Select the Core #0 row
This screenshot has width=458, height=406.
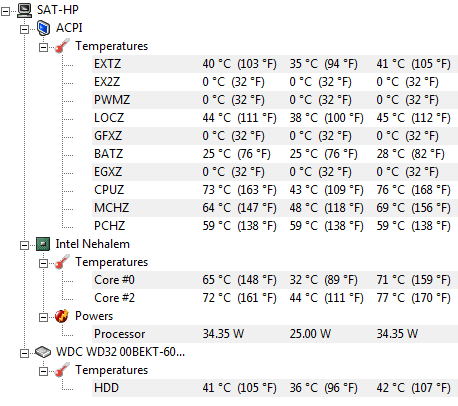[275, 280]
